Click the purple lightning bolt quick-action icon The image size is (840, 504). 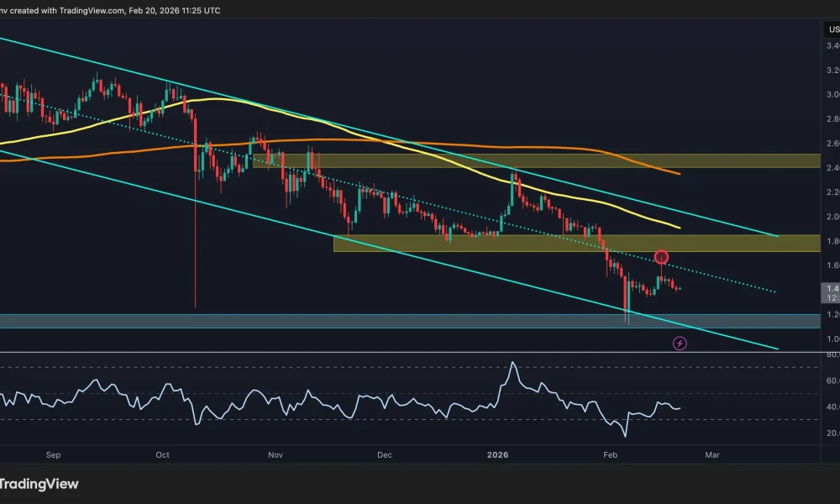pos(680,343)
